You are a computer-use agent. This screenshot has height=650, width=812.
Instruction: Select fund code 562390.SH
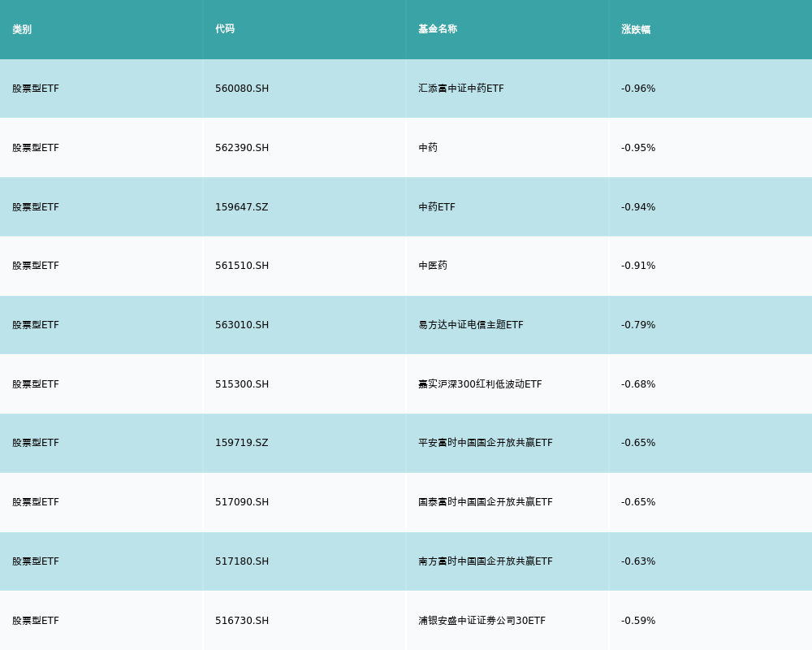point(242,148)
